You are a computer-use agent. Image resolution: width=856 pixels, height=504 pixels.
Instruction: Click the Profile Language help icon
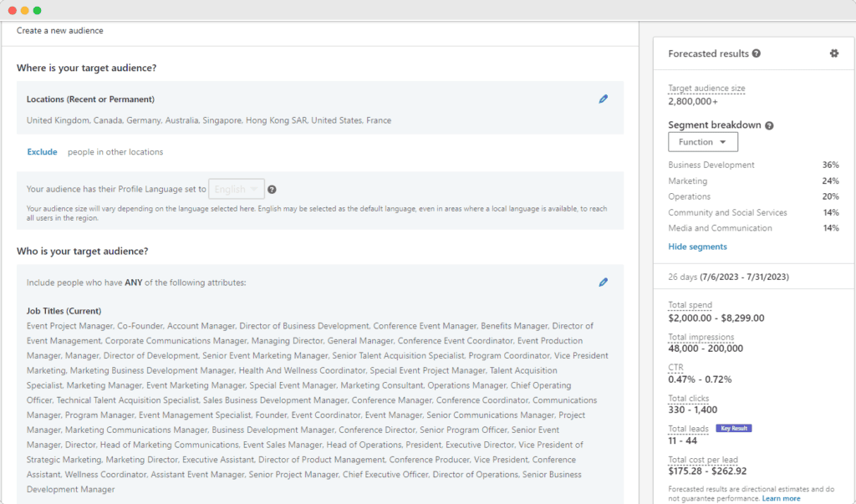pos(272,189)
